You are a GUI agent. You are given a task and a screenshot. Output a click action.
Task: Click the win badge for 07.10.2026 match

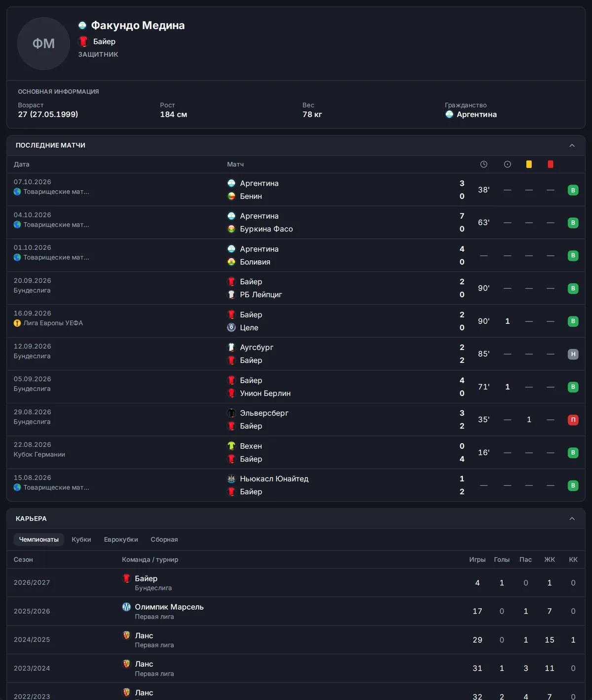click(573, 190)
